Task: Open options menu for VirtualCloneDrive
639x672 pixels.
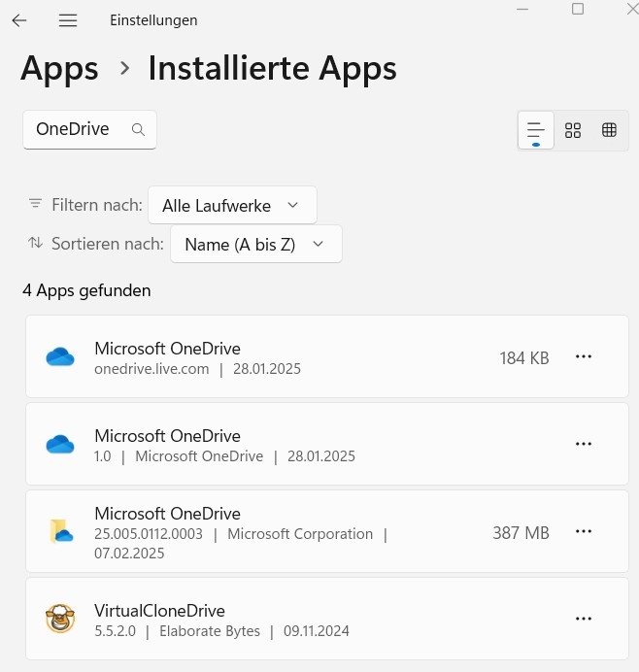Action: (584, 619)
